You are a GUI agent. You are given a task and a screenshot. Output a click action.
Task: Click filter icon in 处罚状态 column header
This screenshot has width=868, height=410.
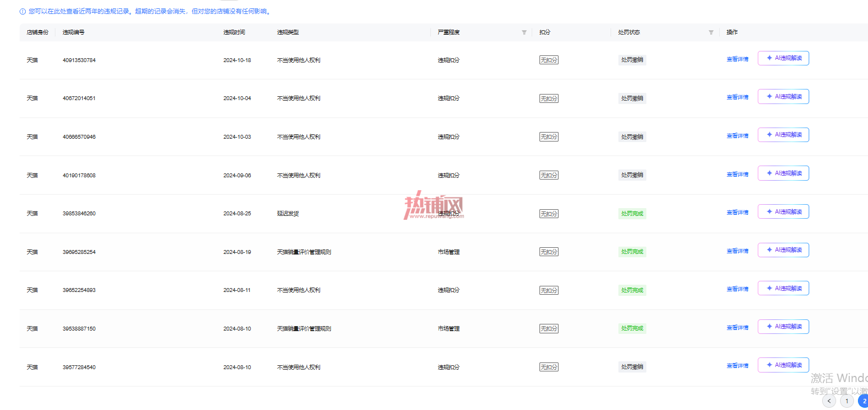[x=711, y=32]
